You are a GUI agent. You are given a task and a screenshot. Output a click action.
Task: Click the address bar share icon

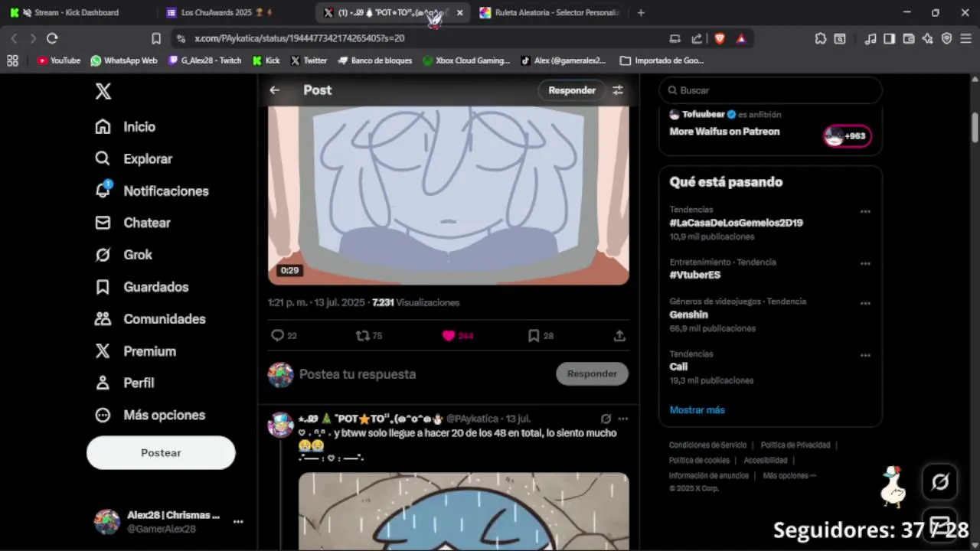click(x=697, y=38)
